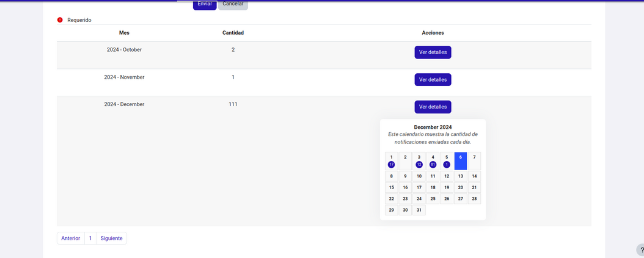Click the 81 notifications badge on December 4
Viewport: 644px width, 258px height.
433,165
